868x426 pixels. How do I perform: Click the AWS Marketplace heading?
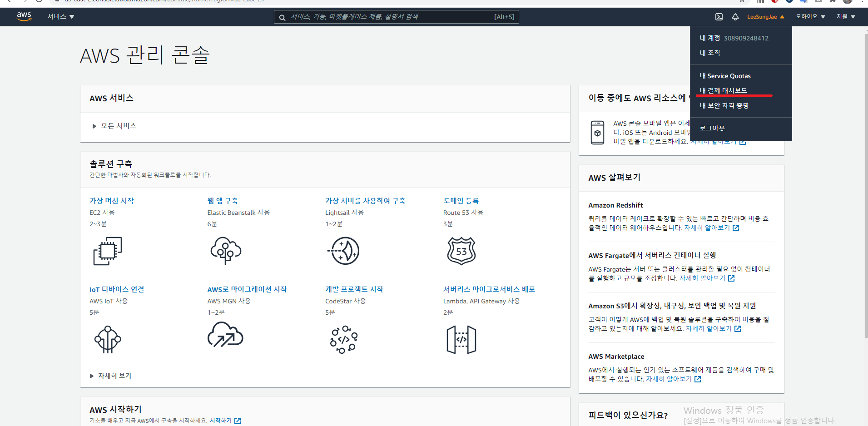pos(616,357)
